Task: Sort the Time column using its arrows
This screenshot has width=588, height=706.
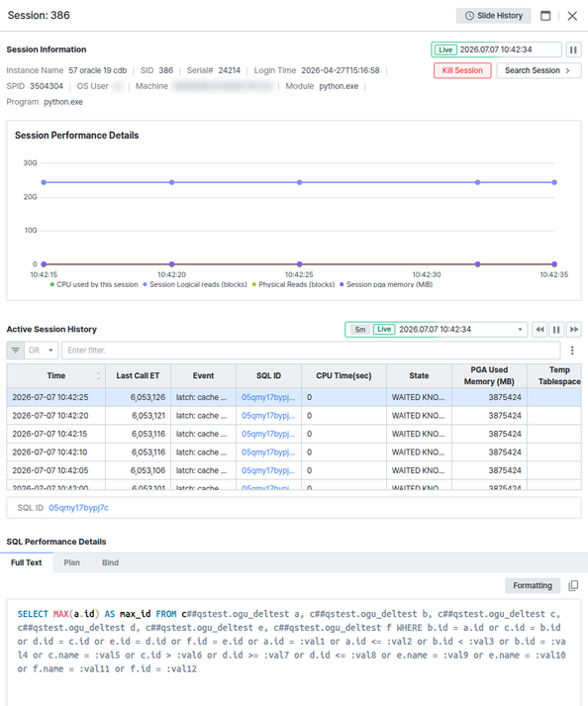Action: tap(99, 375)
